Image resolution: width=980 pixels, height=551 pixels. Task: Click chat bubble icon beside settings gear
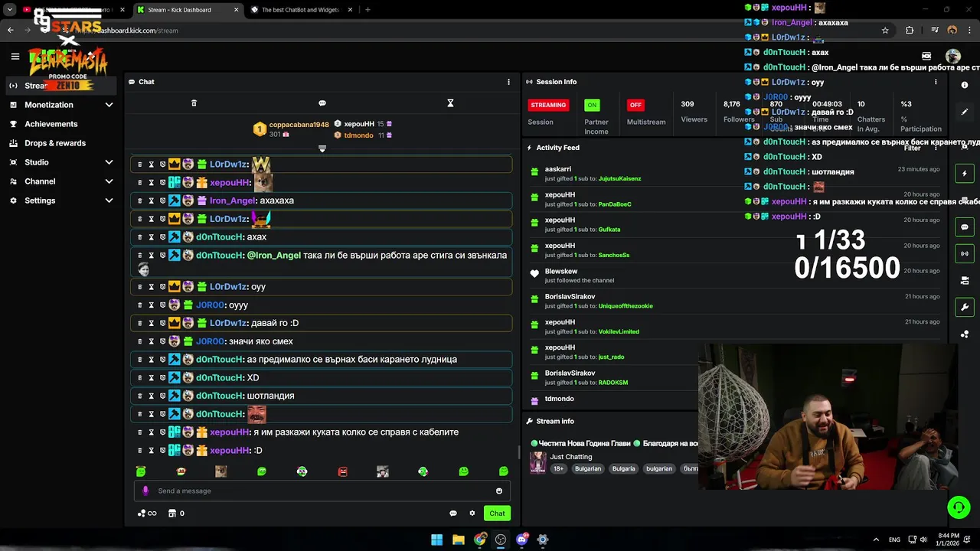click(453, 514)
